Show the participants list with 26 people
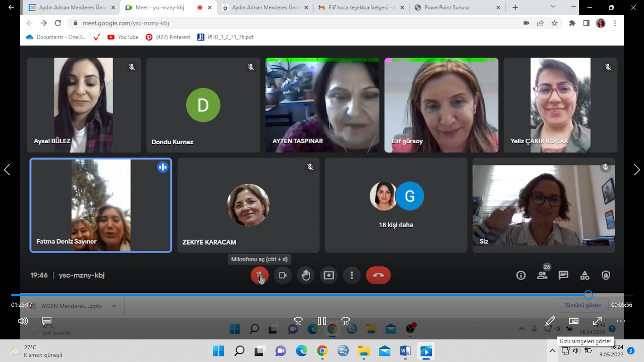Viewport: 644px width, 362px height. pyautogui.click(x=542, y=275)
